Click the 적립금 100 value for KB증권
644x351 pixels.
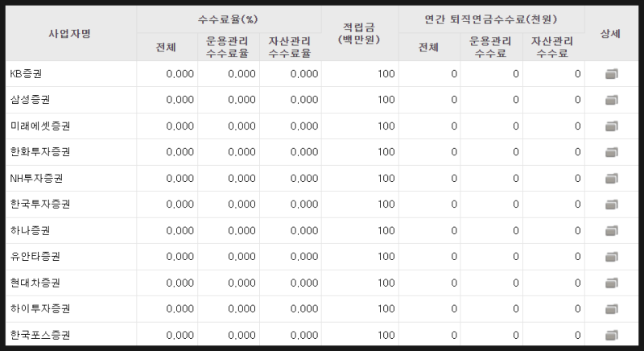(x=386, y=74)
